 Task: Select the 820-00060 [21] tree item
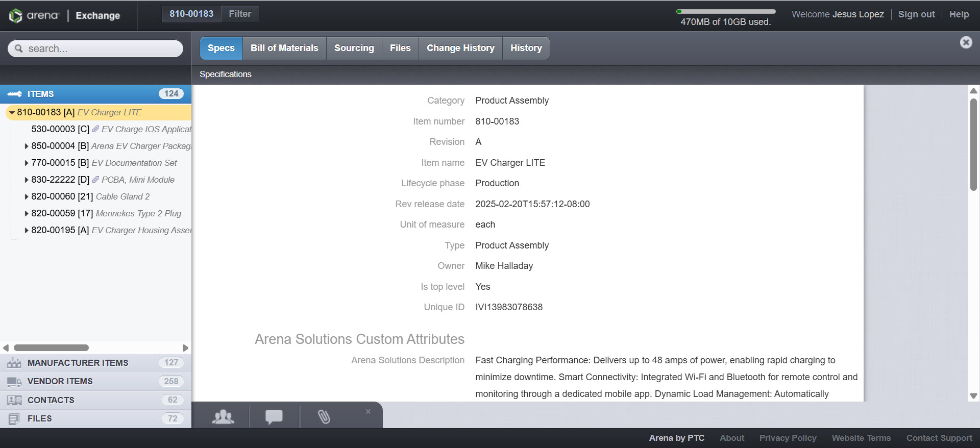(x=90, y=196)
